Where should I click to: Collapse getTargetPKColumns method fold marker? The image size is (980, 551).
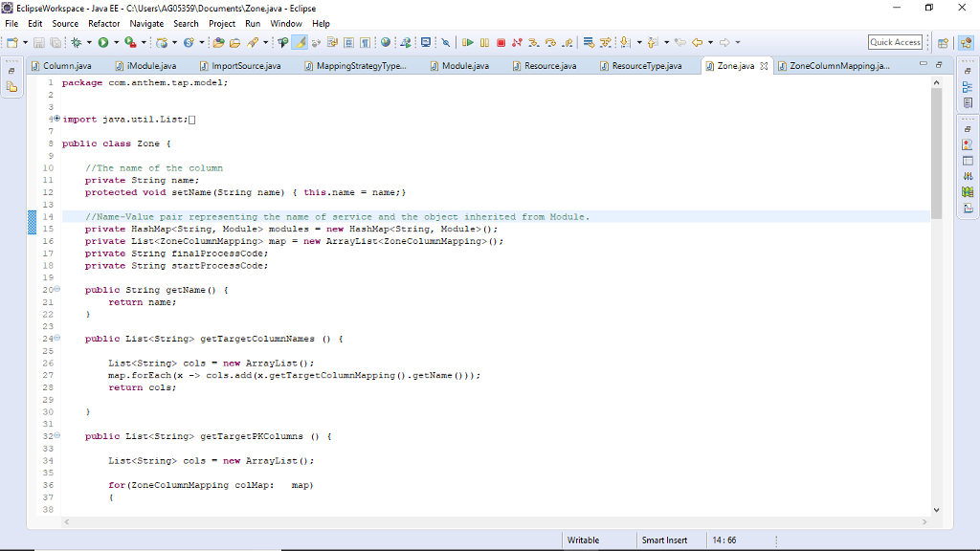(x=56, y=435)
